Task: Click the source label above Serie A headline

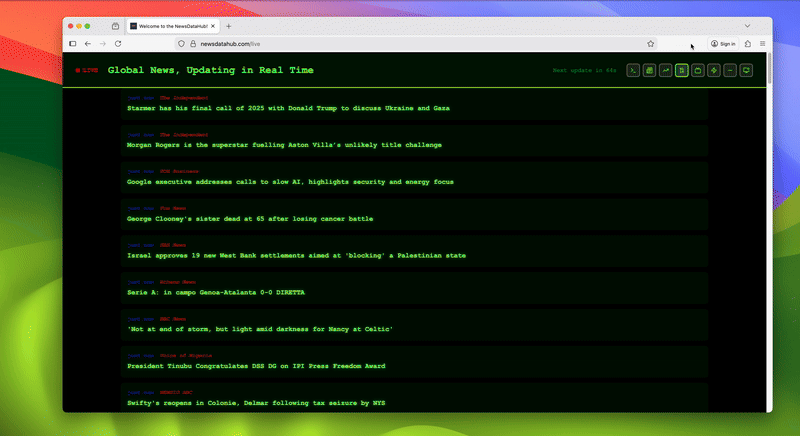Action: point(178,282)
